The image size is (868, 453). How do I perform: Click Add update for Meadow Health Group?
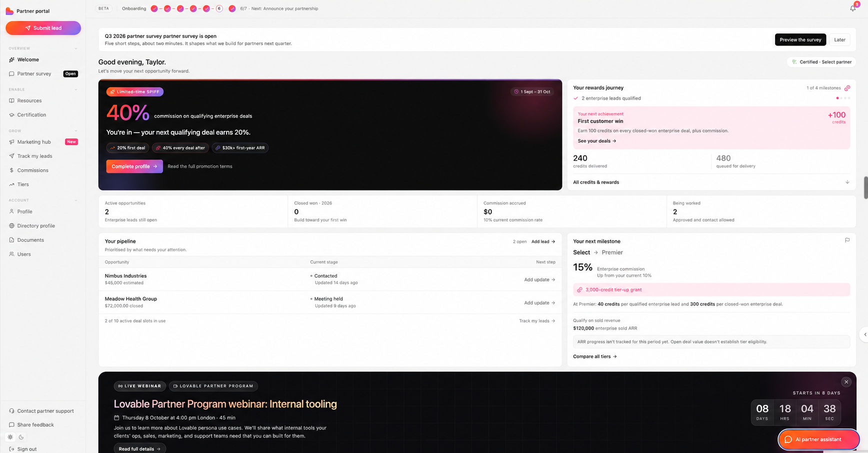(x=539, y=302)
